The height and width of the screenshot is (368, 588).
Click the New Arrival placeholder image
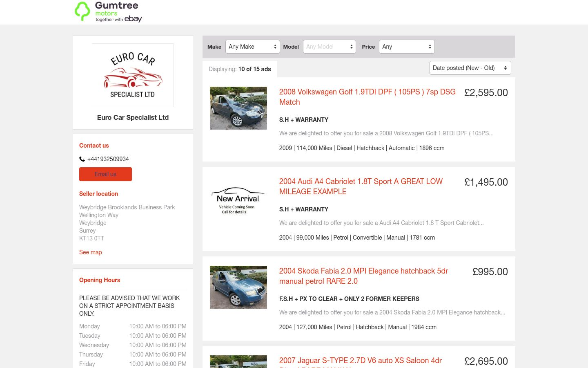[x=238, y=200]
